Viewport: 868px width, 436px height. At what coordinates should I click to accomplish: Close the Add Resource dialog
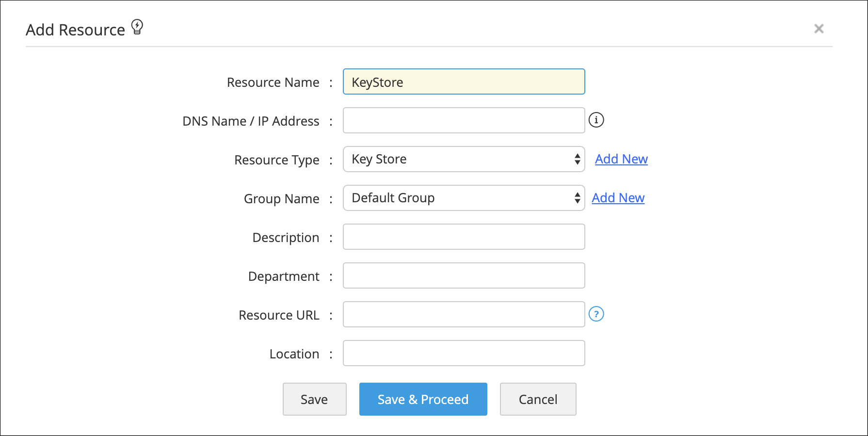pyautogui.click(x=819, y=29)
